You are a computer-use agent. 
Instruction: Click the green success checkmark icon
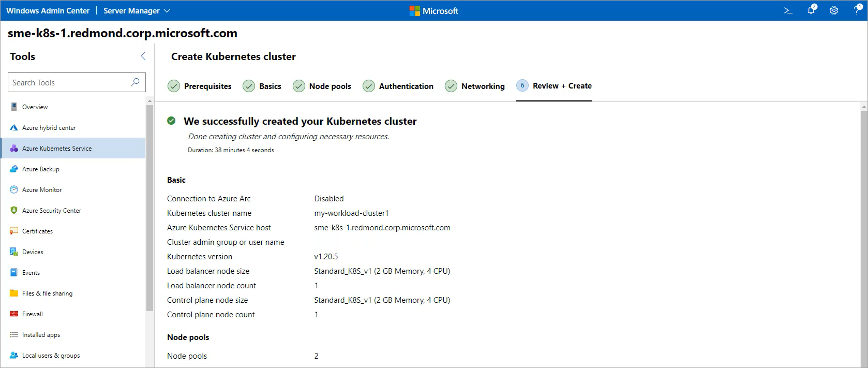point(171,121)
